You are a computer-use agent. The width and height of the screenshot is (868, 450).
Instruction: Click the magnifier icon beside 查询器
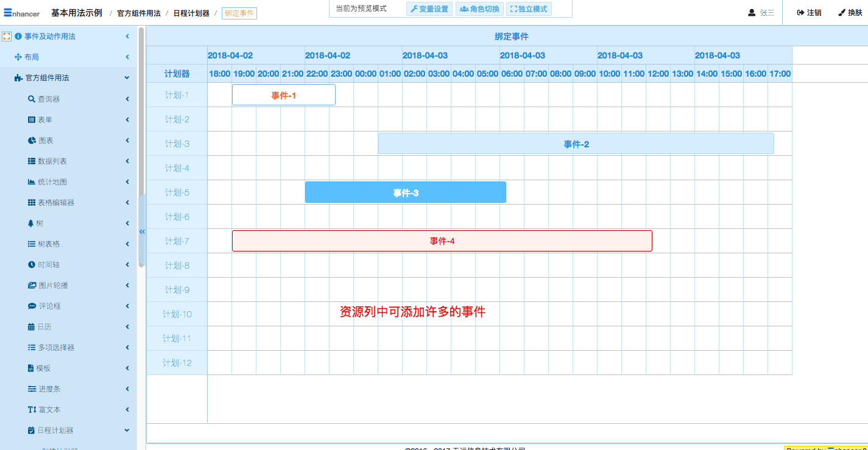(x=32, y=99)
